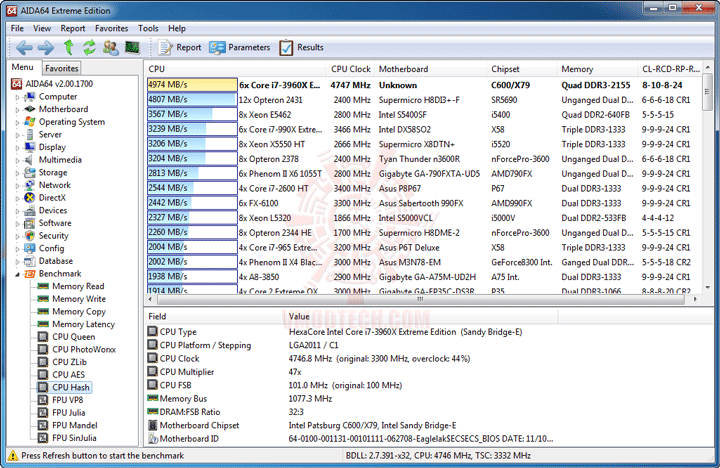The width and height of the screenshot is (720, 468).
Task: Open the Report toolbar button
Action: [x=180, y=47]
